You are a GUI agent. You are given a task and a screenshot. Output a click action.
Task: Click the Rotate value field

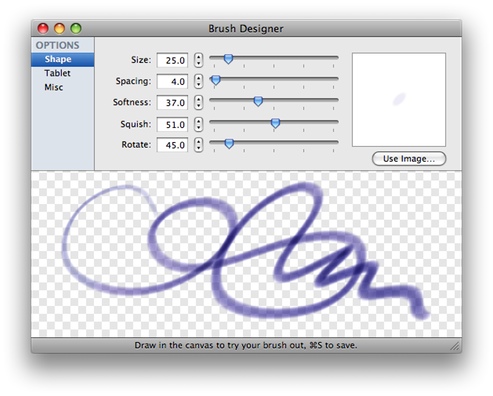(172, 145)
